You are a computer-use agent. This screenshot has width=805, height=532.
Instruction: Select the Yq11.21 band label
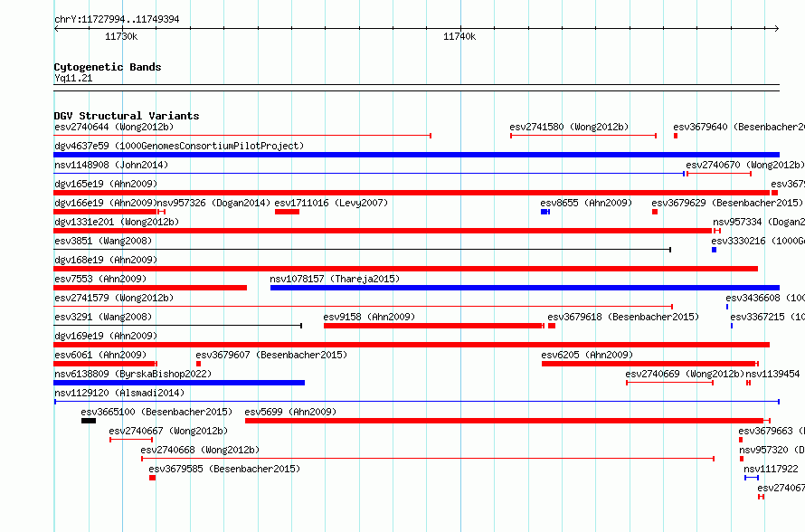click(x=73, y=78)
